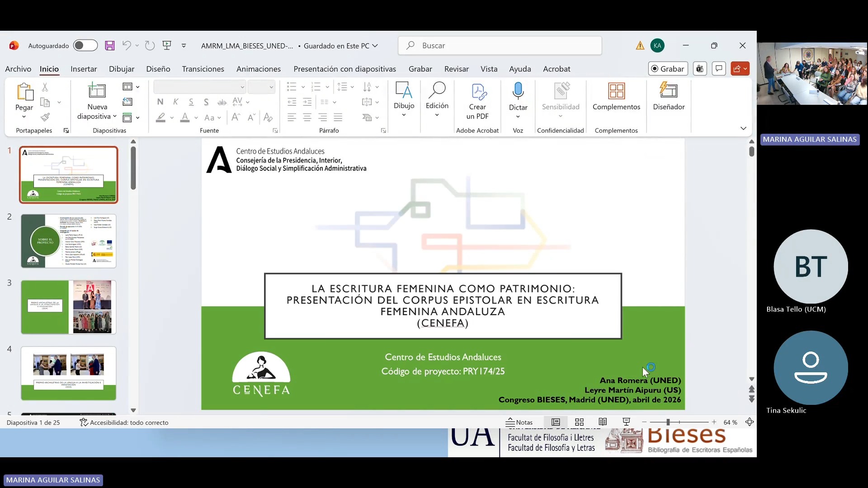Click Accesibilidad: todo correcto status

point(124,422)
